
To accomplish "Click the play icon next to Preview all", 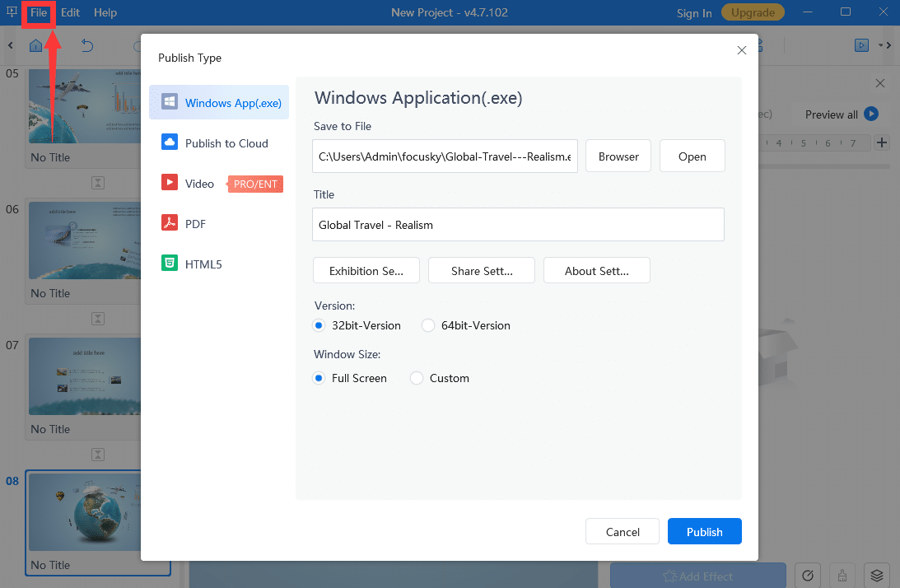I will tap(871, 114).
